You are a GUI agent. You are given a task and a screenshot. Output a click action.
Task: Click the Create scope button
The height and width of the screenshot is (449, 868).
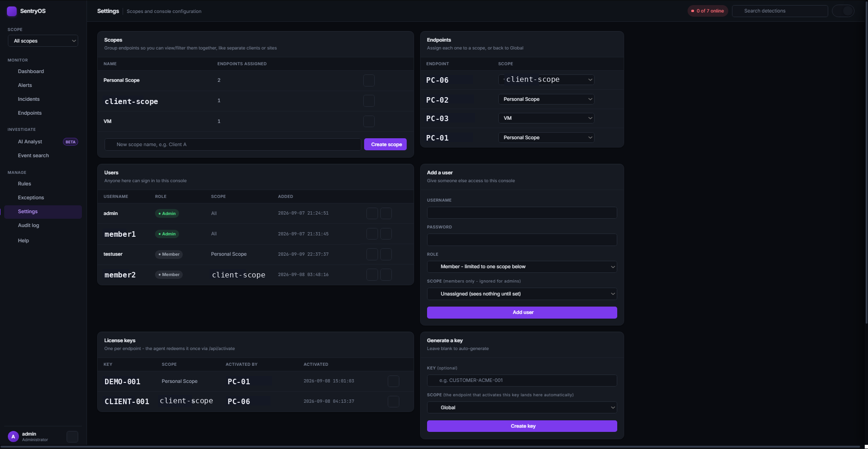[385, 144]
